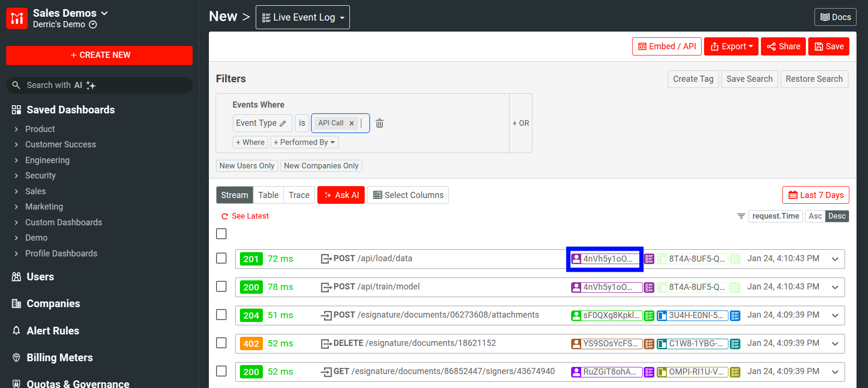The height and width of the screenshot is (388, 868).
Task: Edit Event Type with pencil icon
Action: pyautogui.click(x=283, y=123)
